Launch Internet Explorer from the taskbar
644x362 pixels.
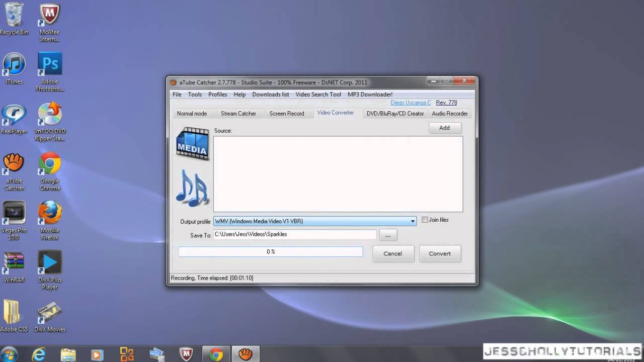pyautogui.click(x=39, y=354)
